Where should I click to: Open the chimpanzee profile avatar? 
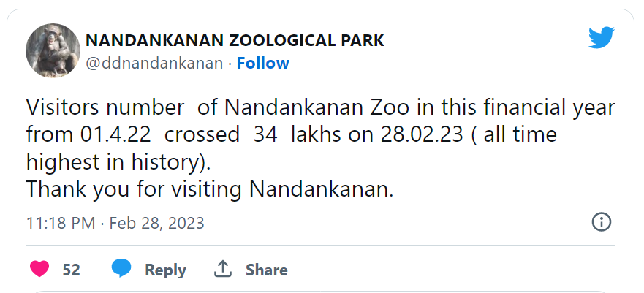53,50
